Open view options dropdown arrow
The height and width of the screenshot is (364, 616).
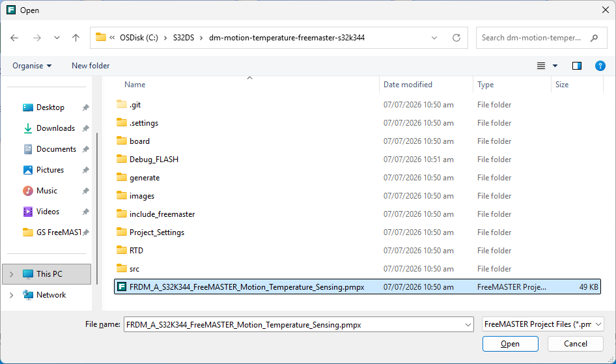tap(555, 66)
